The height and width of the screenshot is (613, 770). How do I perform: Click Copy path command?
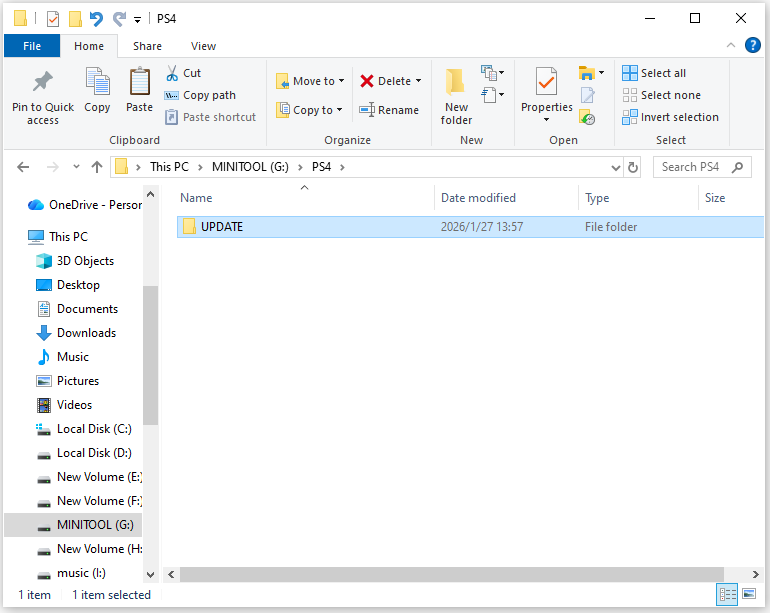tap(200, 95)
